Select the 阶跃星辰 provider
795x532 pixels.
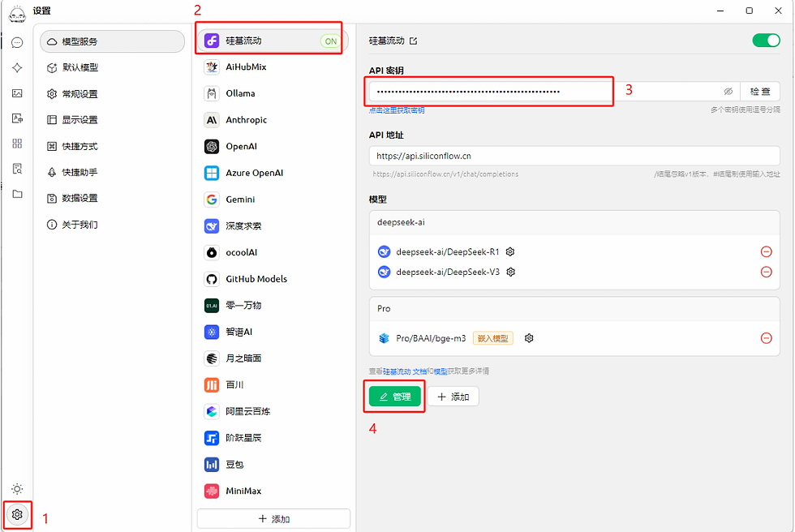[273, 438]
